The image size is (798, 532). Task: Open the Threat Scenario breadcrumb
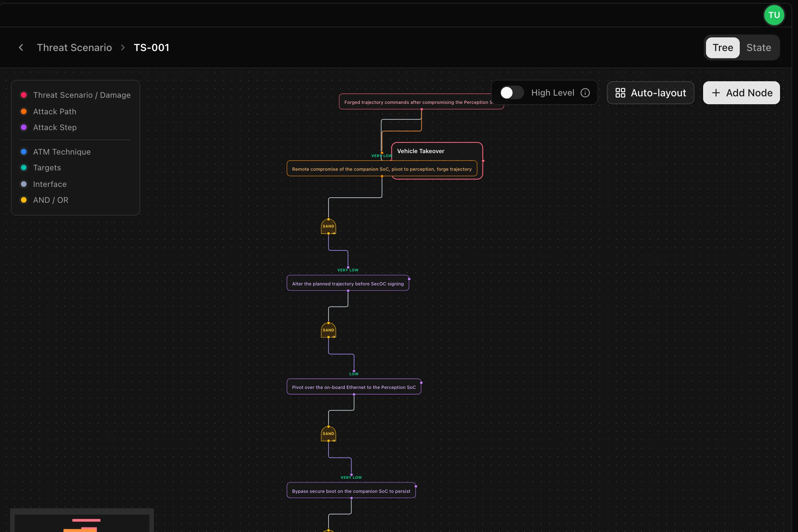74,47
